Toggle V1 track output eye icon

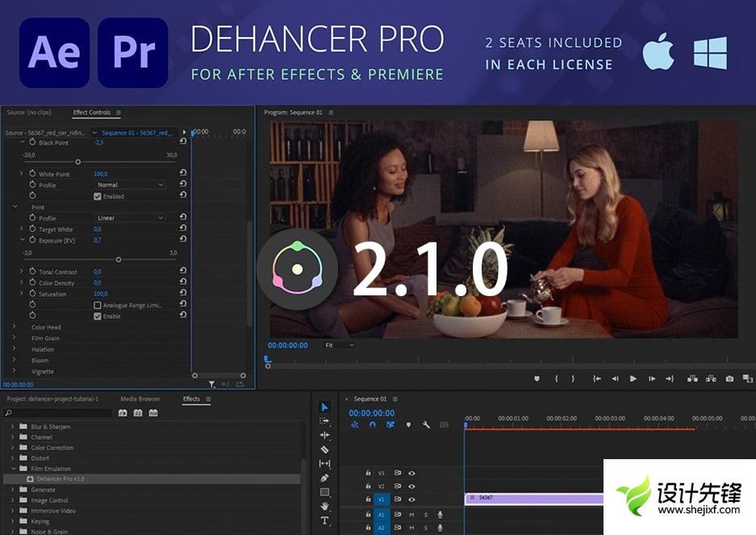point(411,500)
